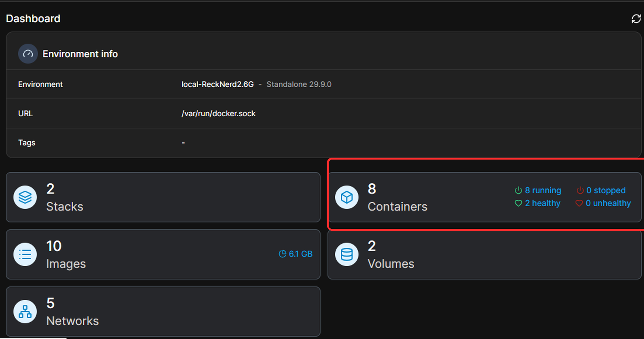
Task: Click the pie chart icon beside 6.1 GB
Action: 283,254
